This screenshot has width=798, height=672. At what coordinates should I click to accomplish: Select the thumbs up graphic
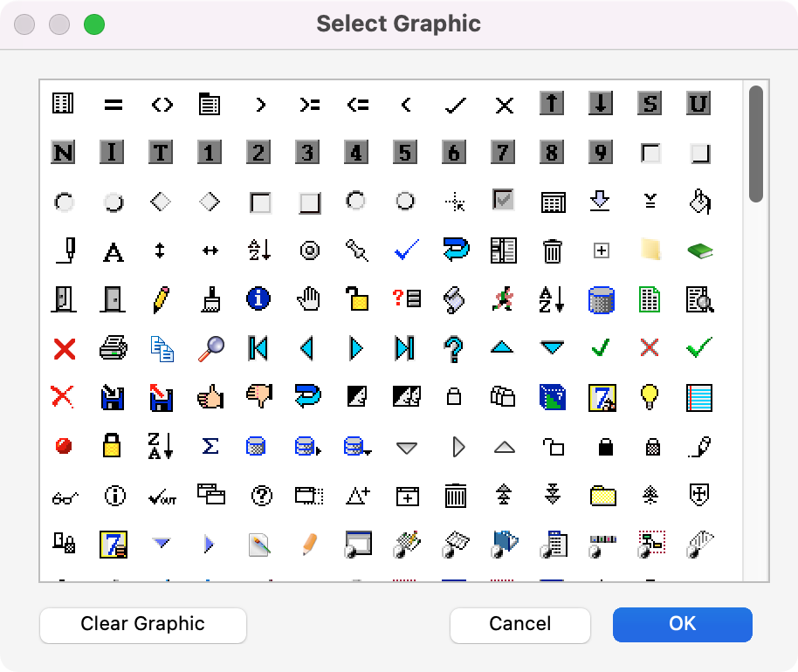(x=210, y=397)
